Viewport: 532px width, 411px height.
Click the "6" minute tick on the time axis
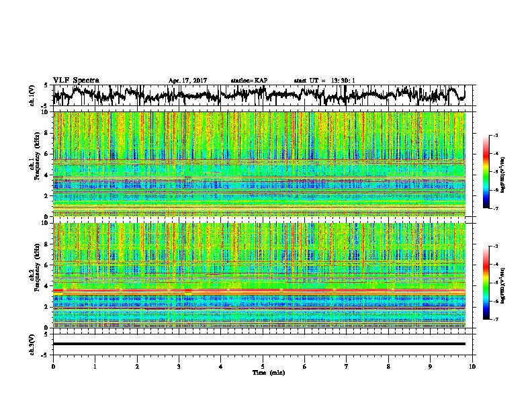click(x=305, y=367)
